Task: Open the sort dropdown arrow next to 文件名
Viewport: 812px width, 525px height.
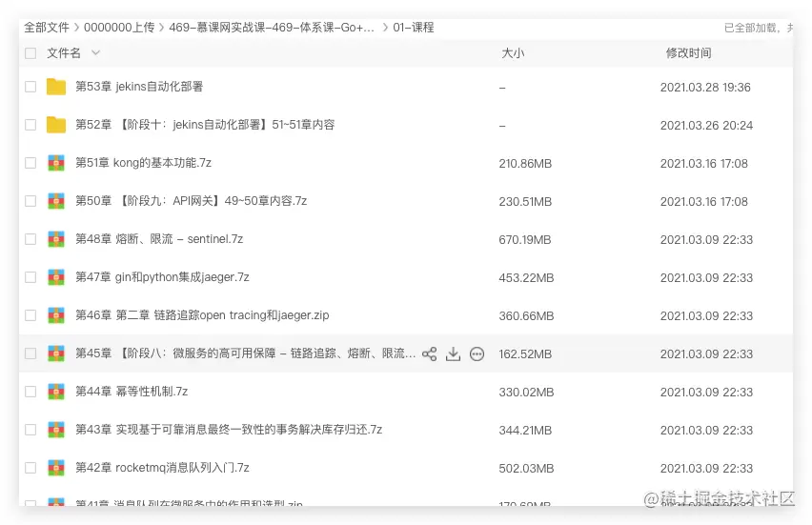Action: [95, 52]
